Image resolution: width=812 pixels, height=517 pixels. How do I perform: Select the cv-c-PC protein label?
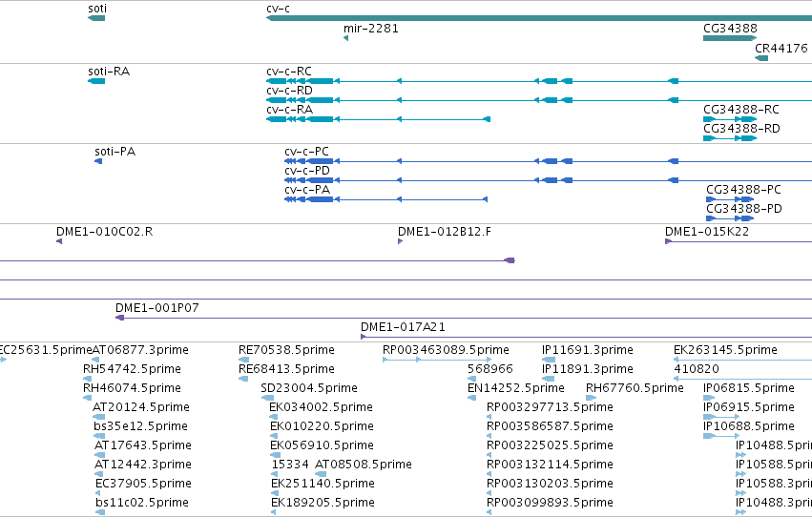(306, 151)
